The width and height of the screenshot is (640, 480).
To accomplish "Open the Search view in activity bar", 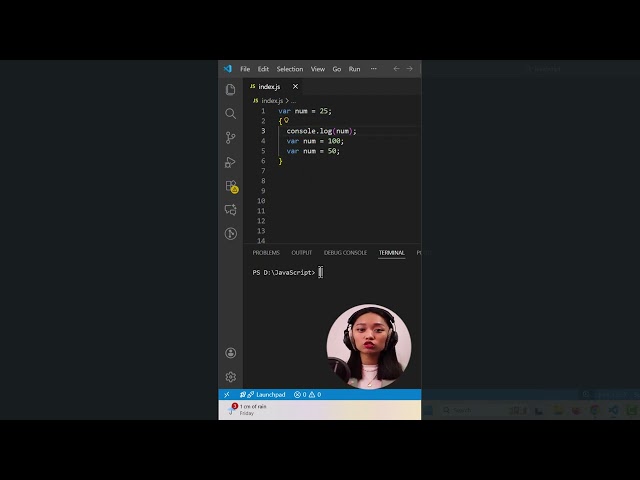I will pos(231,113).
